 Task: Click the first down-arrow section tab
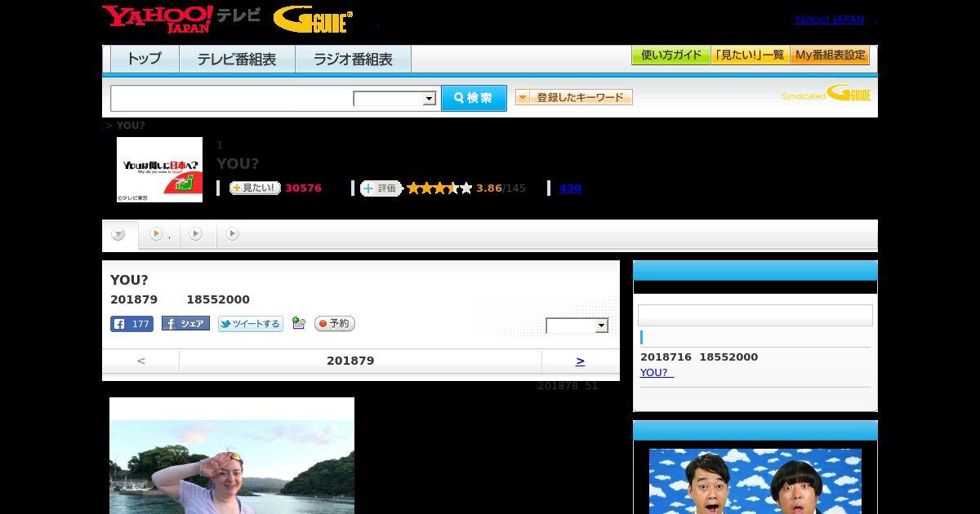tap(118, 234)
